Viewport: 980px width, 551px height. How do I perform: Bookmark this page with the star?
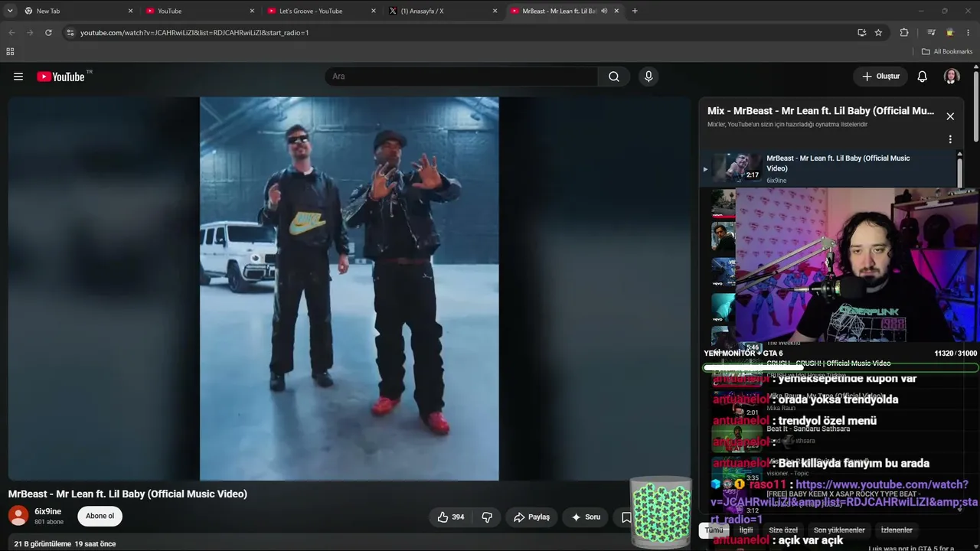(878, 33)
